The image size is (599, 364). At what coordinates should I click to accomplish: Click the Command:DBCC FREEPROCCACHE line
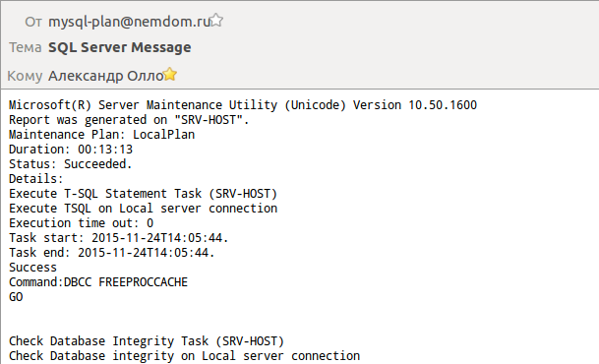pos(98,282)
